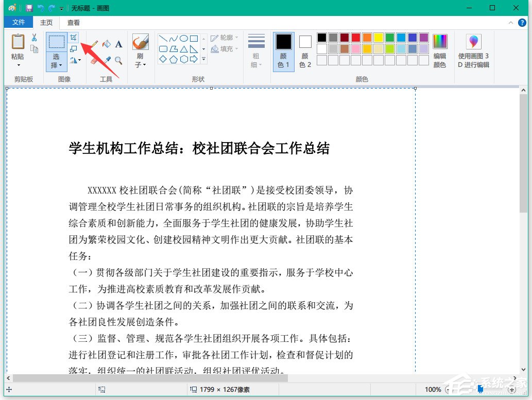Select the Magnifier tool

pos(118,60)
